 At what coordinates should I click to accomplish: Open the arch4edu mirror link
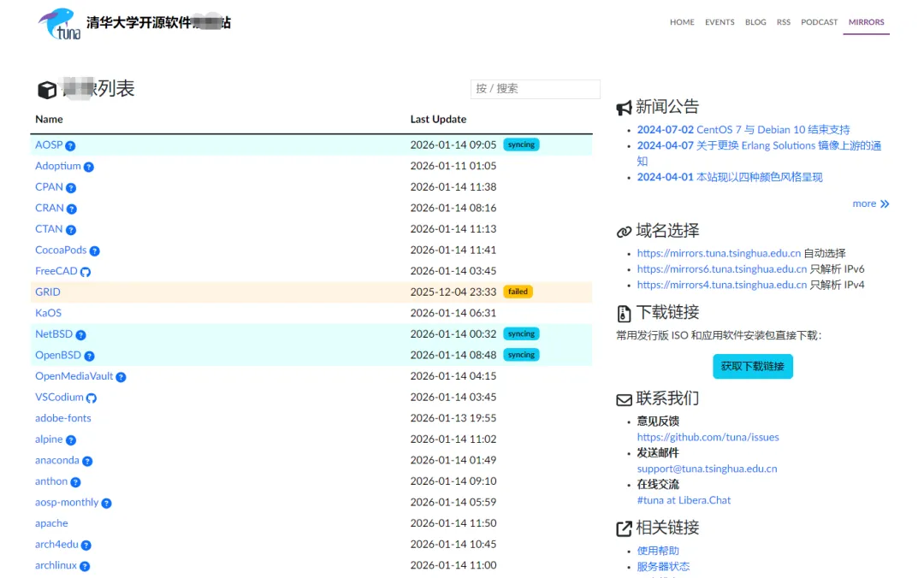[x=56, y=545]
